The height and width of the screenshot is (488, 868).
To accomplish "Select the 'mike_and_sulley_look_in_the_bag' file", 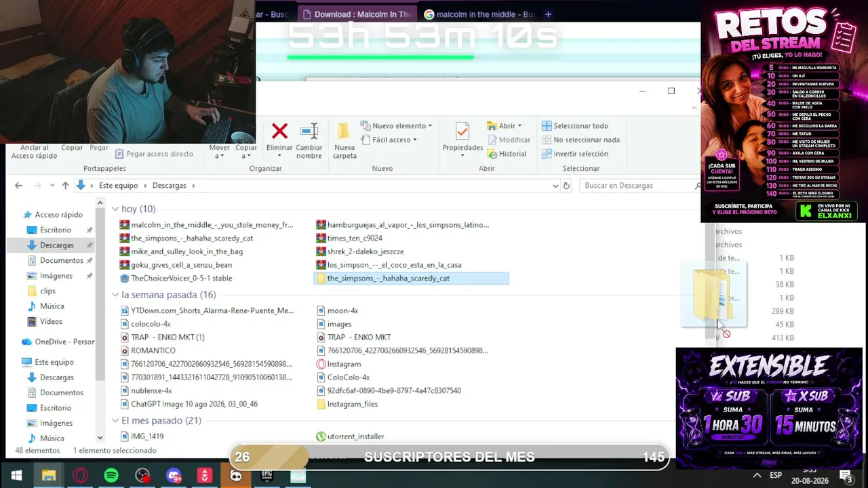I will pos(181,251).
